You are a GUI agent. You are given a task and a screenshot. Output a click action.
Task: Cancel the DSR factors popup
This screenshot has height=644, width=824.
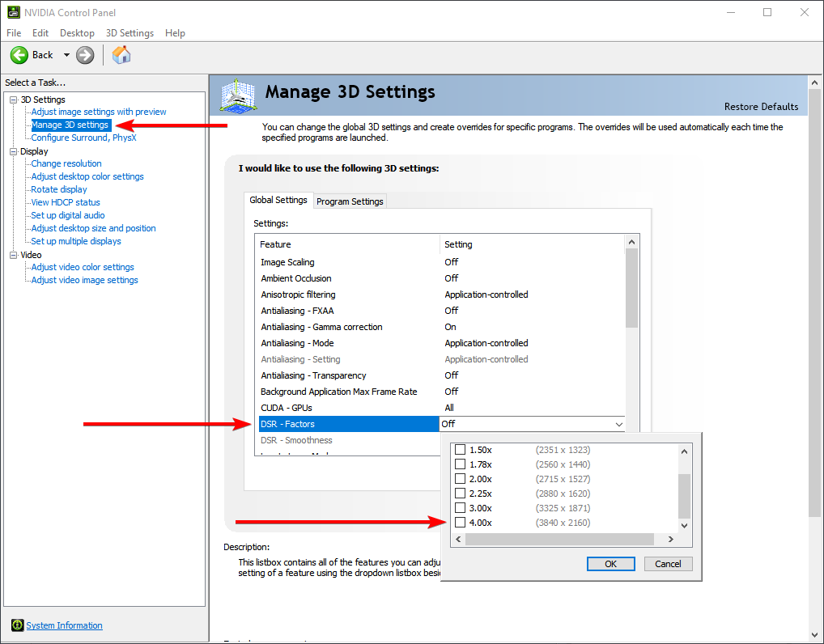click(668, 564)
